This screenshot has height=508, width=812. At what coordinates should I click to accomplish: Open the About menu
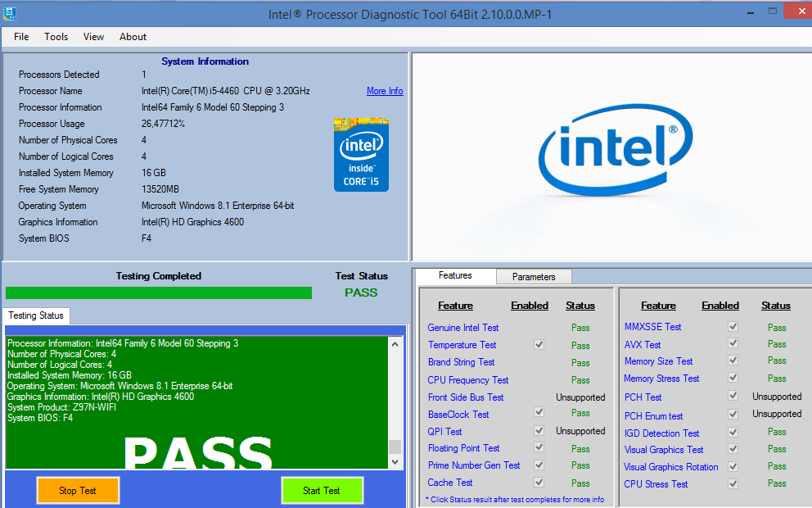coord(133,37)
